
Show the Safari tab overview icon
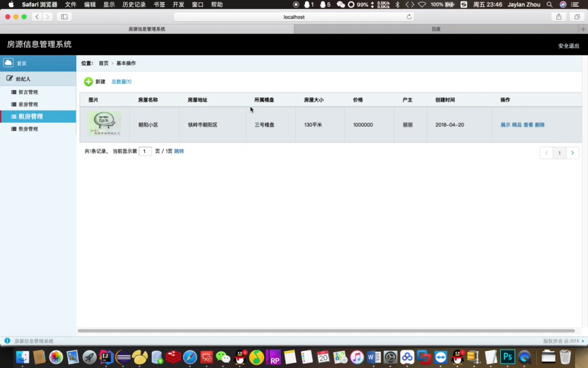[576, 16]
